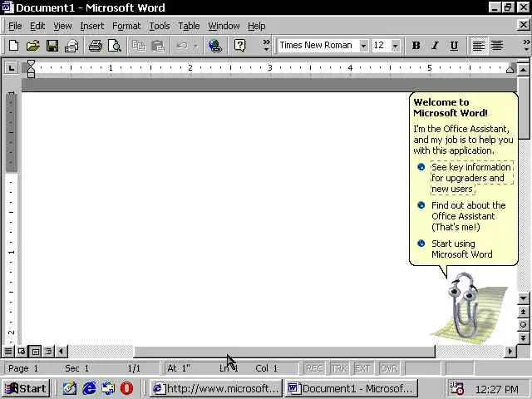
Task: Toggle Italic formatting
Action: (435, 46)
